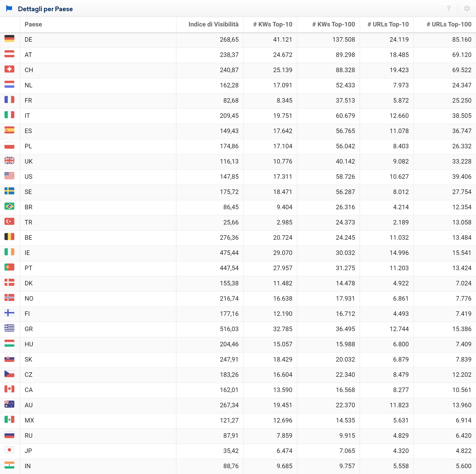Image resolution: width=476 pixels, height=474 pixels.
Task: Click the Spain flag icon
Action: (9, 130)
